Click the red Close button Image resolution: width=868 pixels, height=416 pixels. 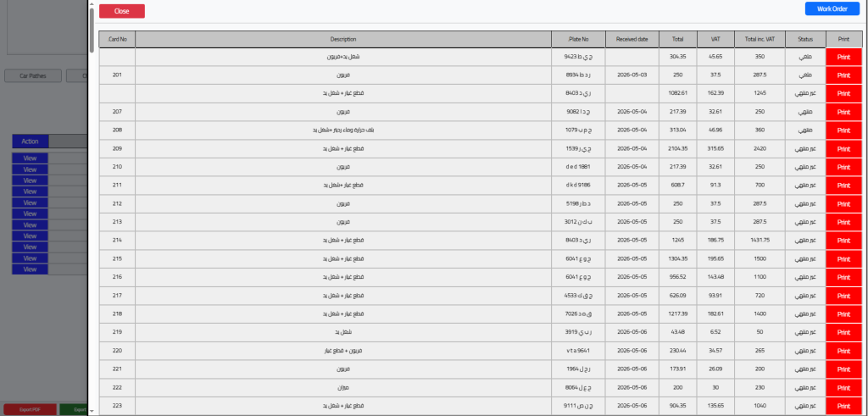pyautogui.click(x=122, y=11)
